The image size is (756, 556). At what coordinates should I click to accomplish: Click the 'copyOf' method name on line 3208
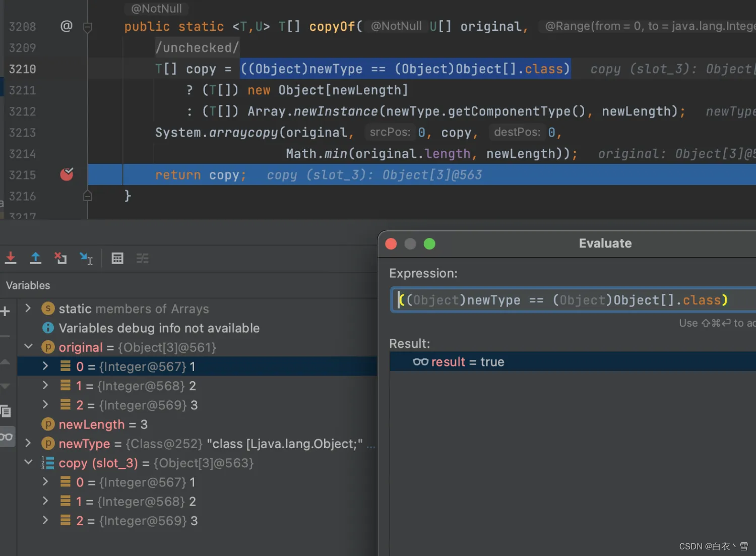pyautogui.click(x=333, y=26)
